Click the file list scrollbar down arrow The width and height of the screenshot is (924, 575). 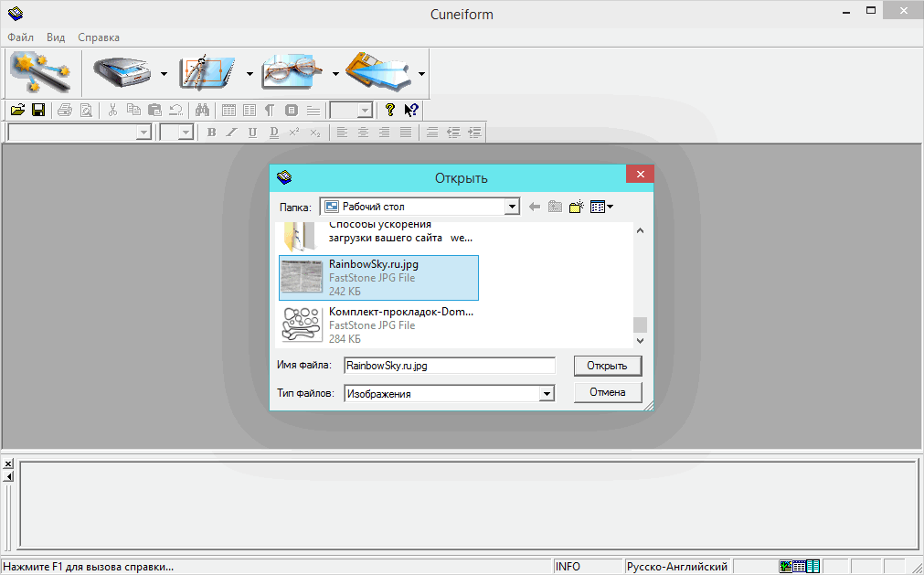tap(640, 340)
